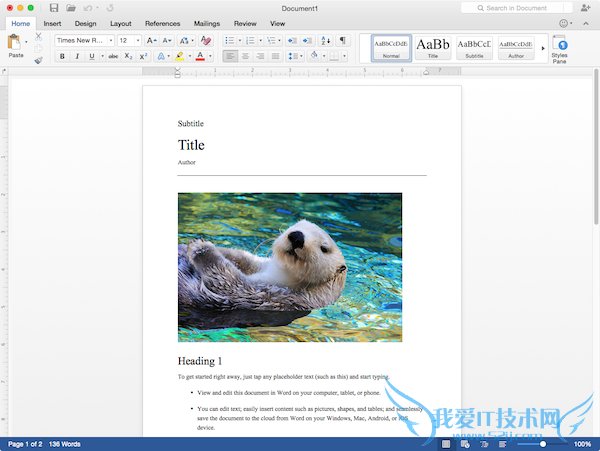Viewport: 600px width, 451px height.
Task: Click the Save icon in the title bar
Action: coord(54,8)
